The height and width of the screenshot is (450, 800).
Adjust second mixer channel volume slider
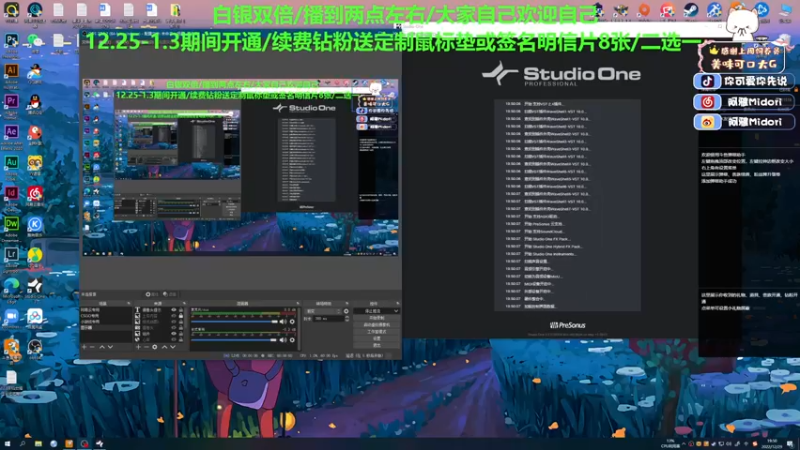point(234,340)
